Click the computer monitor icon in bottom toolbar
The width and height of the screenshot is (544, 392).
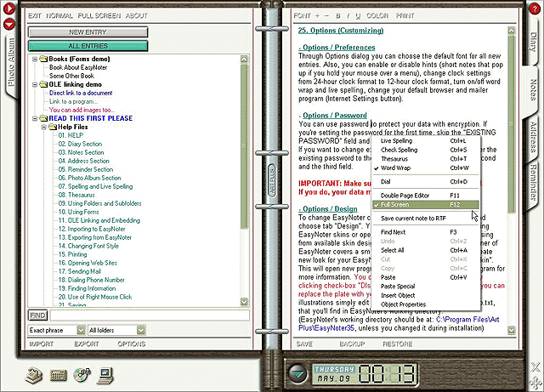coord(105,376)
